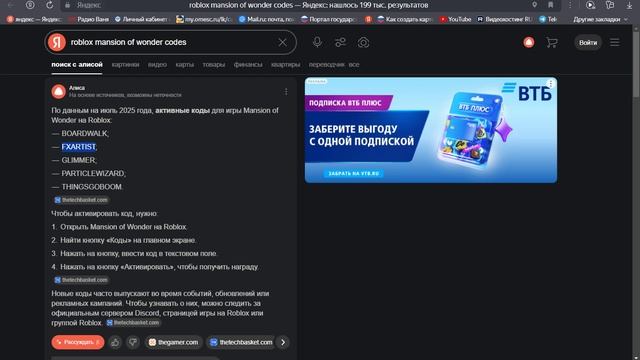The height and width of the screenshot is (360, 640).
Task: Switch to the переводчик tab
Action: pos(327,64)
